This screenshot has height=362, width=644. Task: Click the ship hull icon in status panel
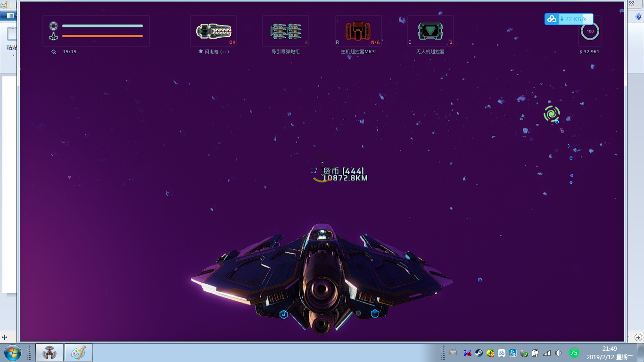pos(53,36)
